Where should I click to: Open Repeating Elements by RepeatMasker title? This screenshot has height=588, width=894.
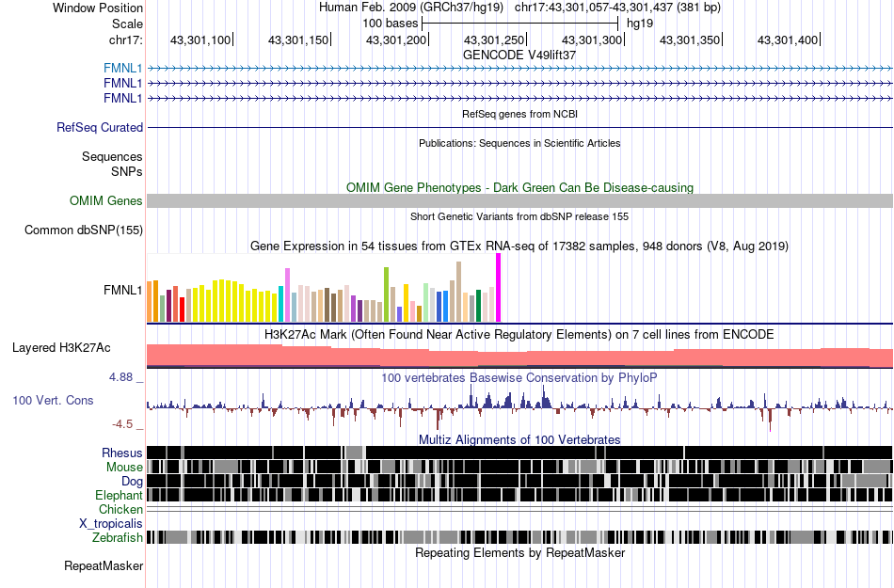(x=519, y=552)
